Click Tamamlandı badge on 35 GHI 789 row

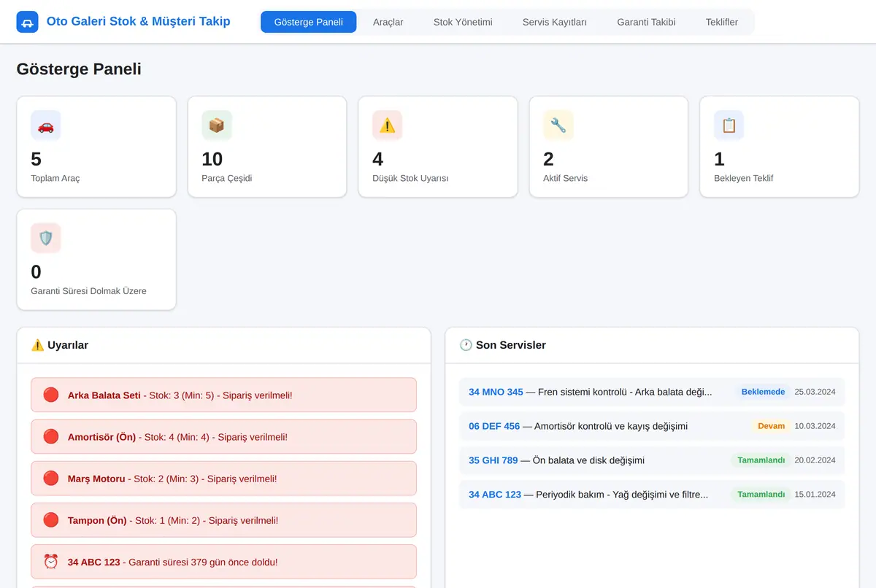coord(761,460)
